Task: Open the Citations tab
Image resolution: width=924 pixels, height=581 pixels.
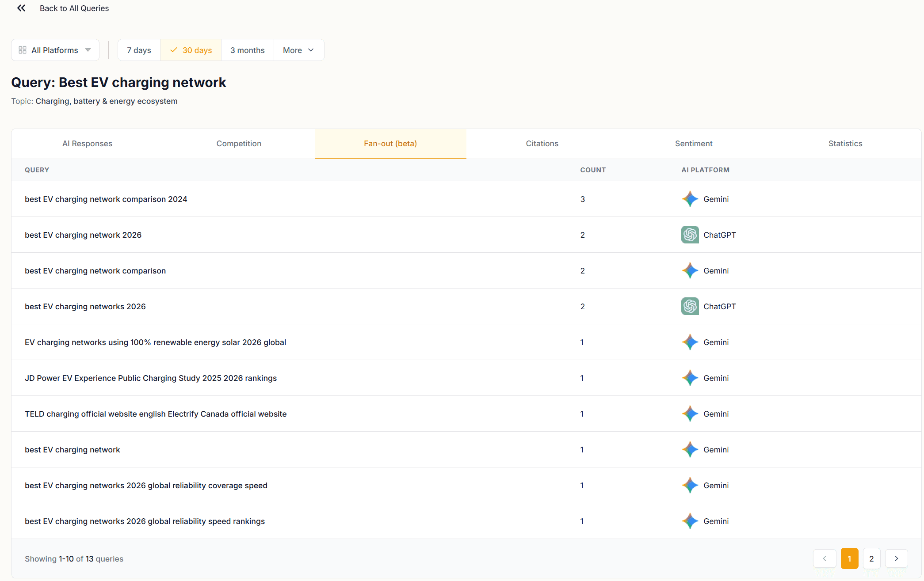Action: [x=542, y=144]
